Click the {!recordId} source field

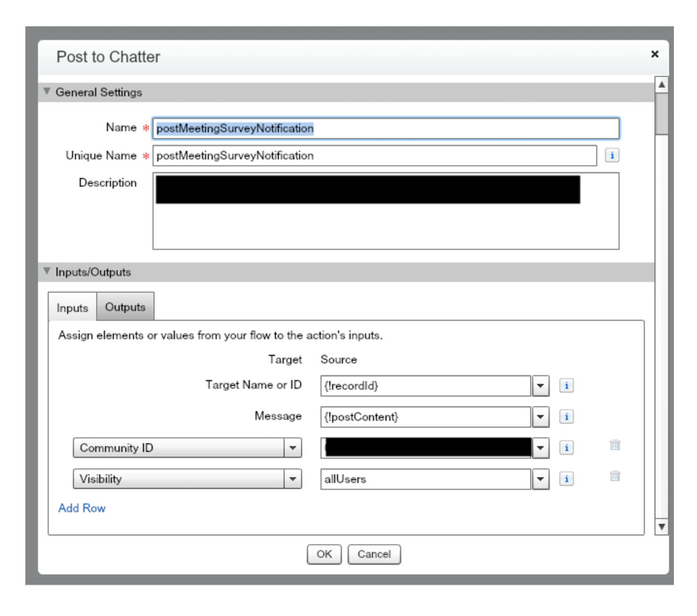tap(426, 386)
